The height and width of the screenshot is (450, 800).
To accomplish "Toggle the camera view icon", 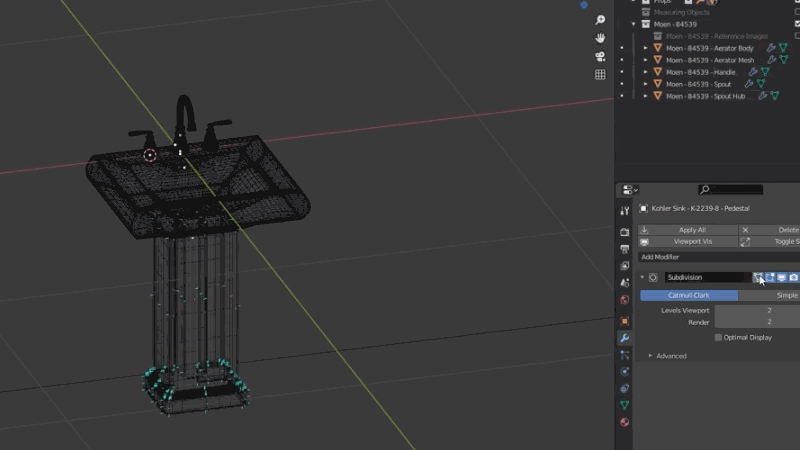I will (600, 56).
